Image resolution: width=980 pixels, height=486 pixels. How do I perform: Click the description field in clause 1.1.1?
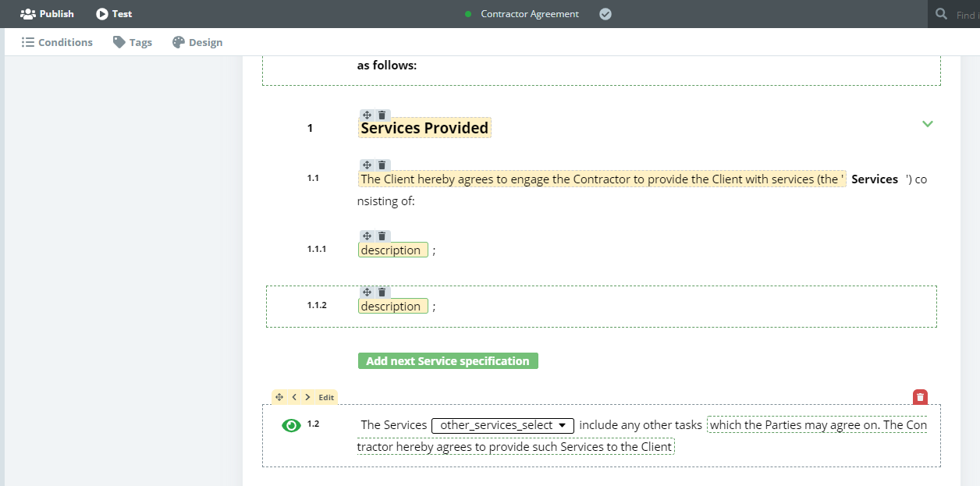(392, 250)
